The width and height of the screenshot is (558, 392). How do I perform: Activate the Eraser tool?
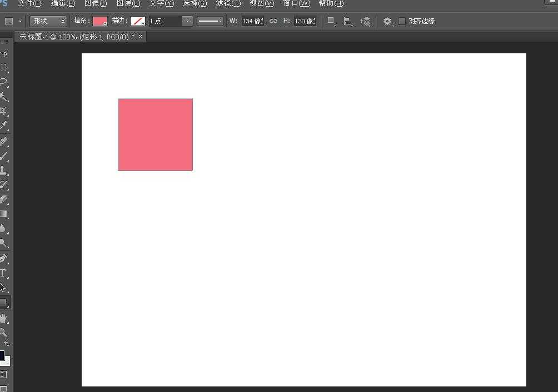(3, 199)
